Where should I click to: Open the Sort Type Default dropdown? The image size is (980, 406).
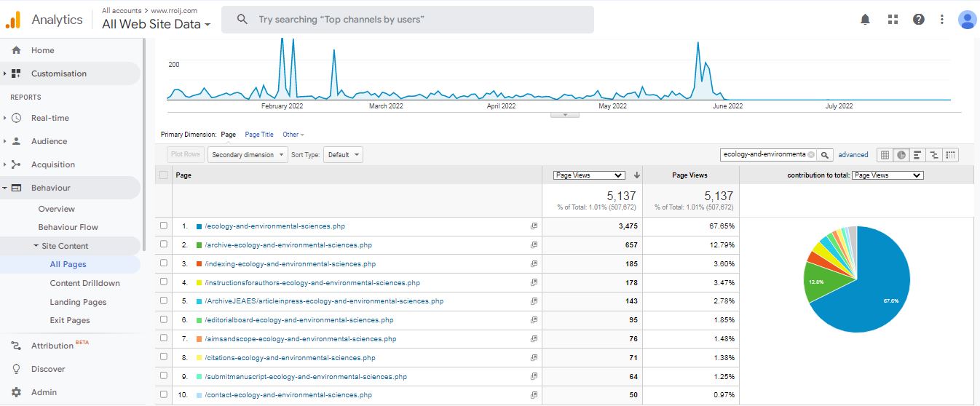342,155
